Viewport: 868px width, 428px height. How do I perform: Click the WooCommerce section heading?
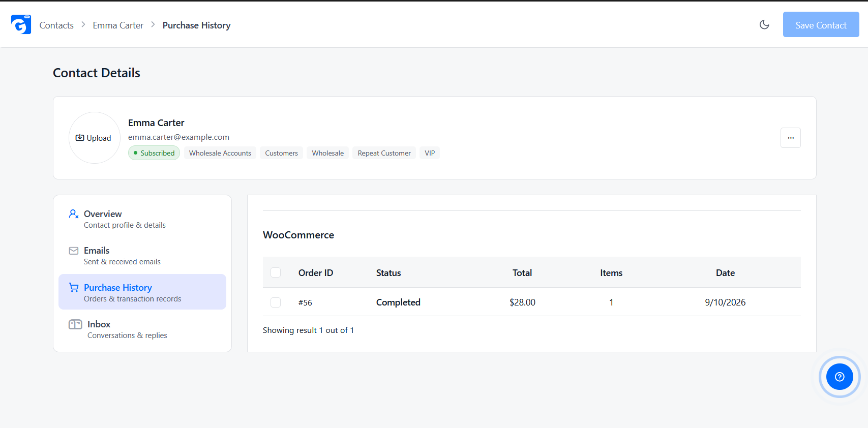(298, 235)
